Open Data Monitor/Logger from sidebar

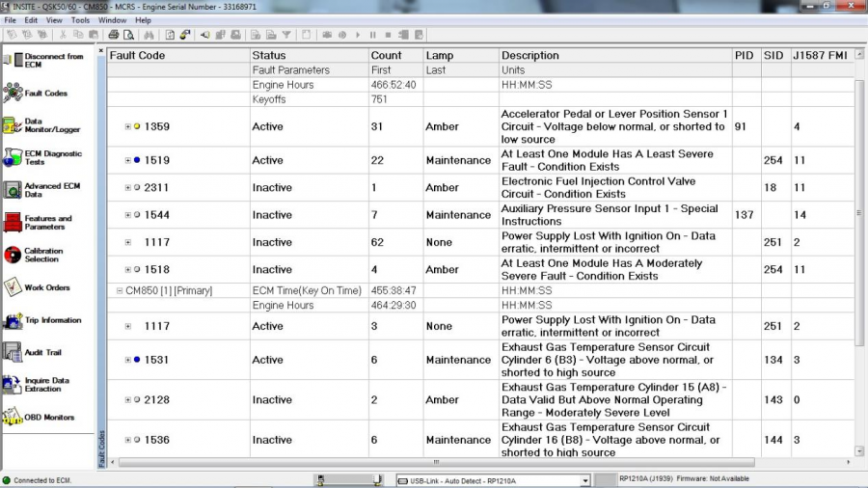pyautogui.click(x=13, y=125)
